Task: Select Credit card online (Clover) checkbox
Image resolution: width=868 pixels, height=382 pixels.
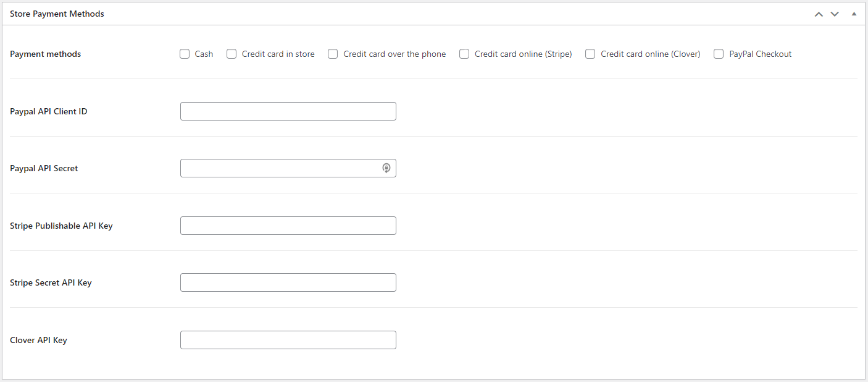Action: (590, 54)
